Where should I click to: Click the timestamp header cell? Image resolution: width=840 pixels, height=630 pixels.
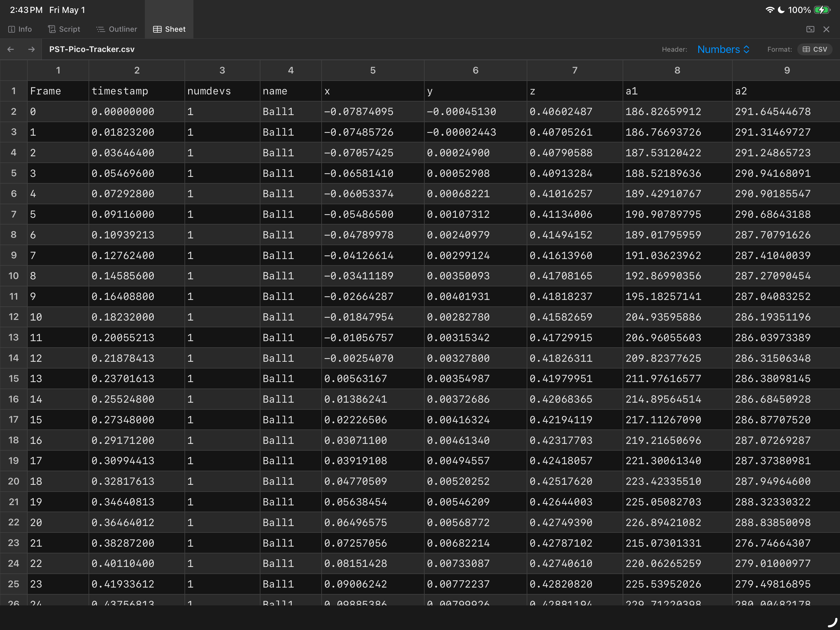[137, 91]
